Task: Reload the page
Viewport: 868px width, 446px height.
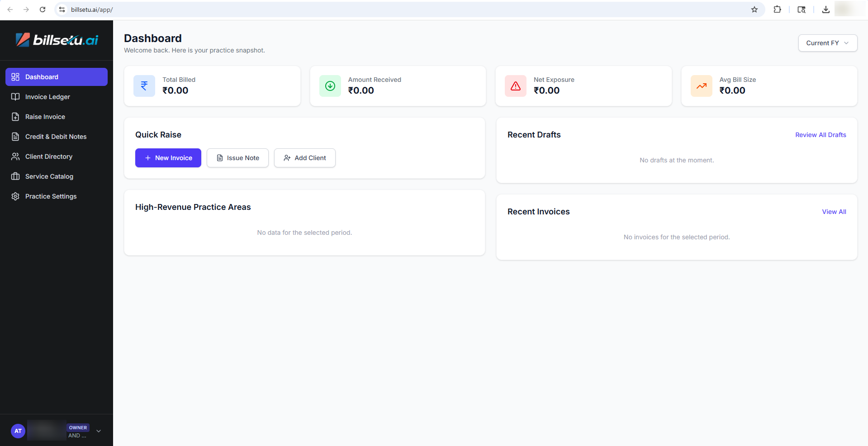Action: [x=43, y=9]
